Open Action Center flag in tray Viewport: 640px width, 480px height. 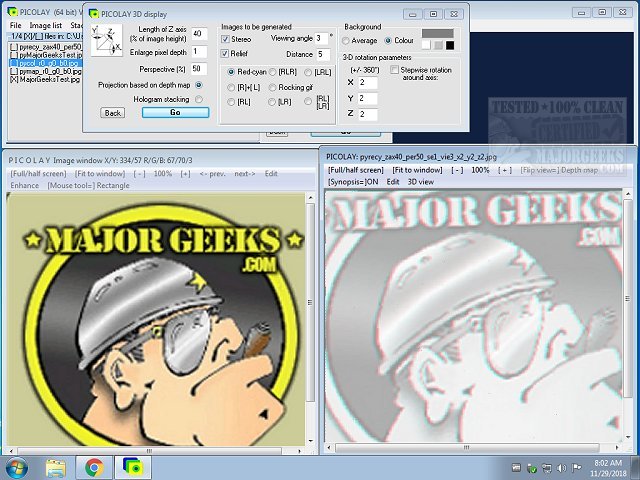pos(576,468)
